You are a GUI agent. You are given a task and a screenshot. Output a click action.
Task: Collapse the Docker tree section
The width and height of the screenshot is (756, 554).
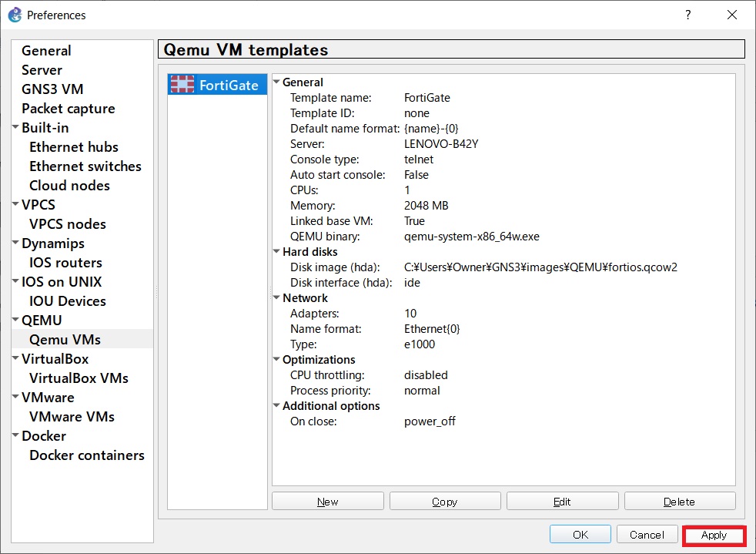pyautogui.click(x=16, y=436)
